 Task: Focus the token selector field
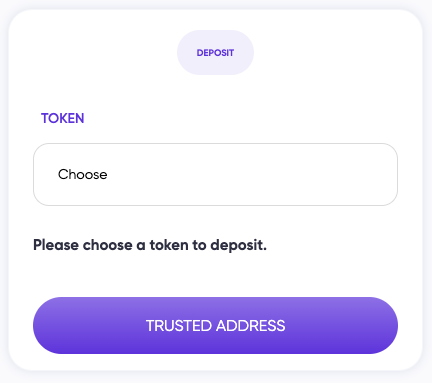[x=215, y=174]
